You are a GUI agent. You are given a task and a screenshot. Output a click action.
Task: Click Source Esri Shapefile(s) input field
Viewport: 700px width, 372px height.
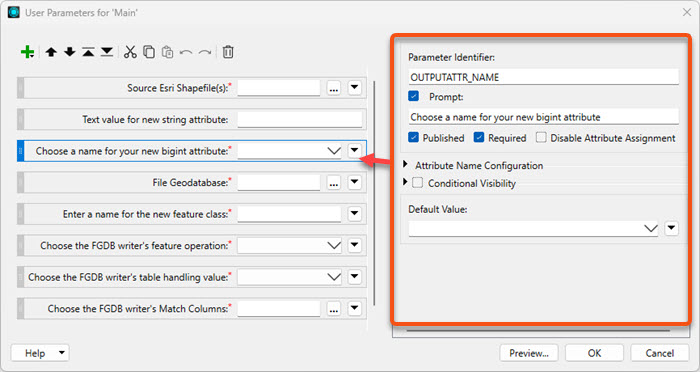click(x=279, y=88)
